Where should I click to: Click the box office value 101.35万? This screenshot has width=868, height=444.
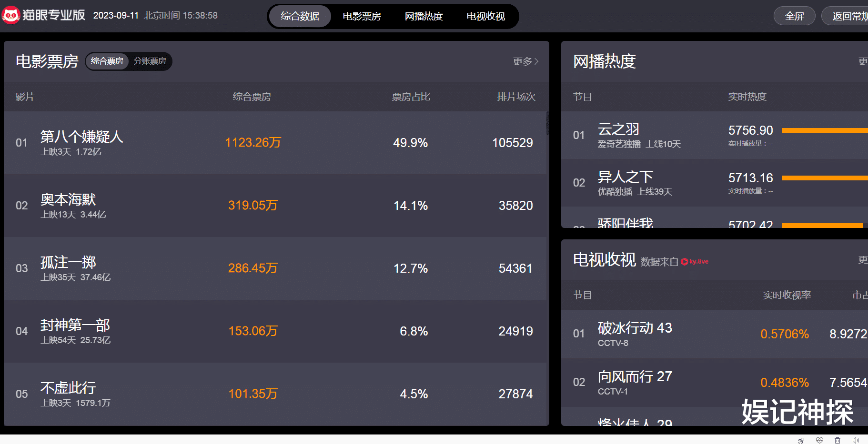(x=253, y=394)
